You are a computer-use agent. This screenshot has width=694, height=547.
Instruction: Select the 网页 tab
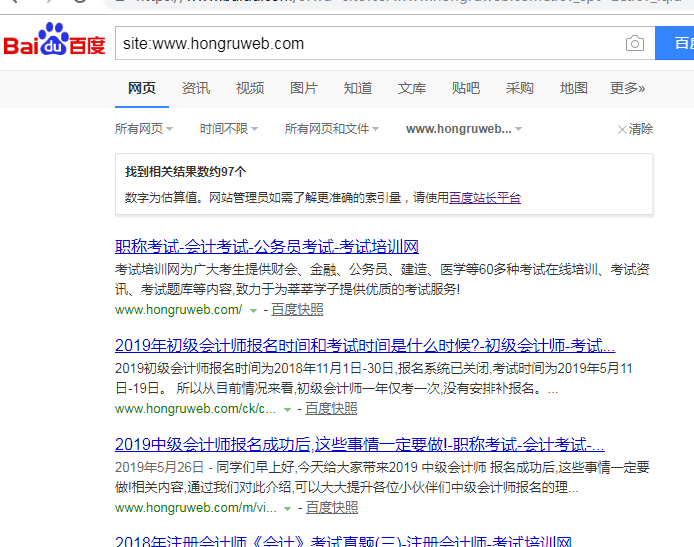[142, 88]
